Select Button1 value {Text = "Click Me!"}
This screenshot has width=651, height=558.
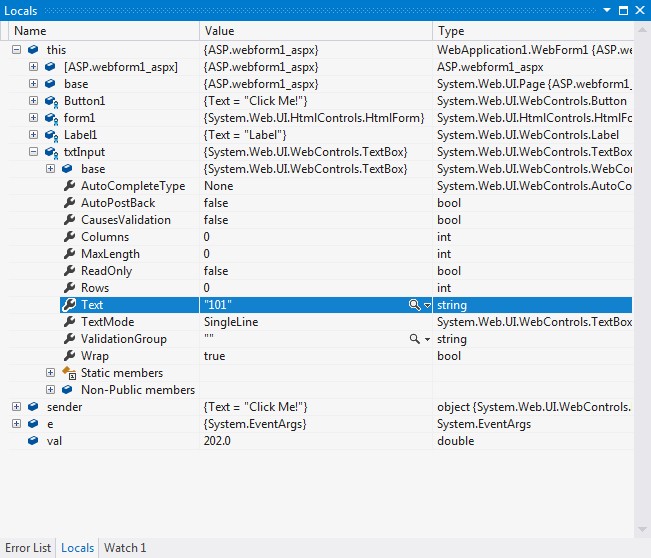click(255, 101)
